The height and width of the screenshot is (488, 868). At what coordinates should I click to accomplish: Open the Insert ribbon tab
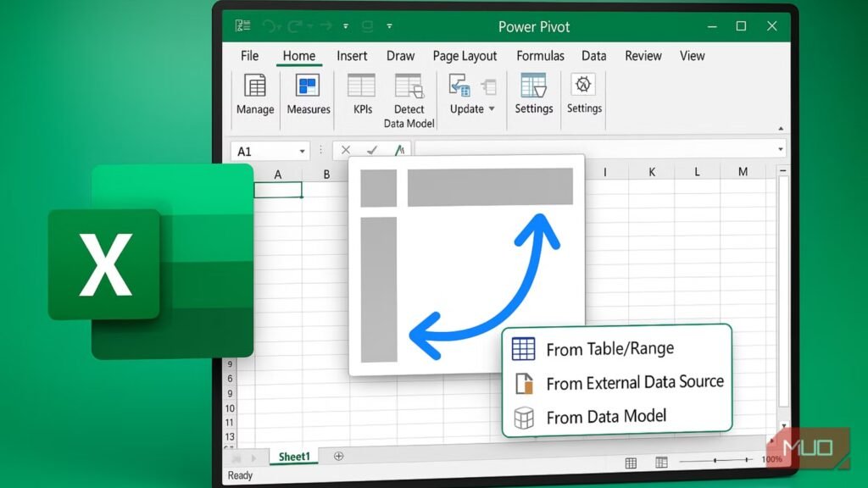coord(352,56)
